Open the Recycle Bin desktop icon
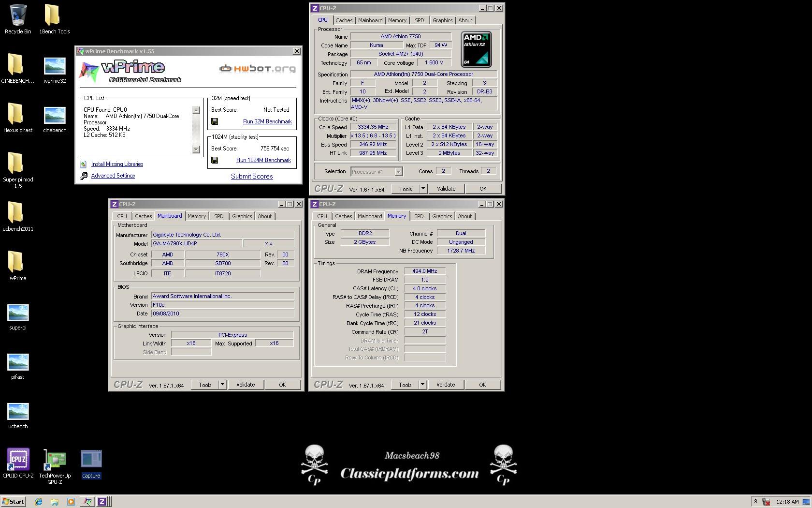 18,15
